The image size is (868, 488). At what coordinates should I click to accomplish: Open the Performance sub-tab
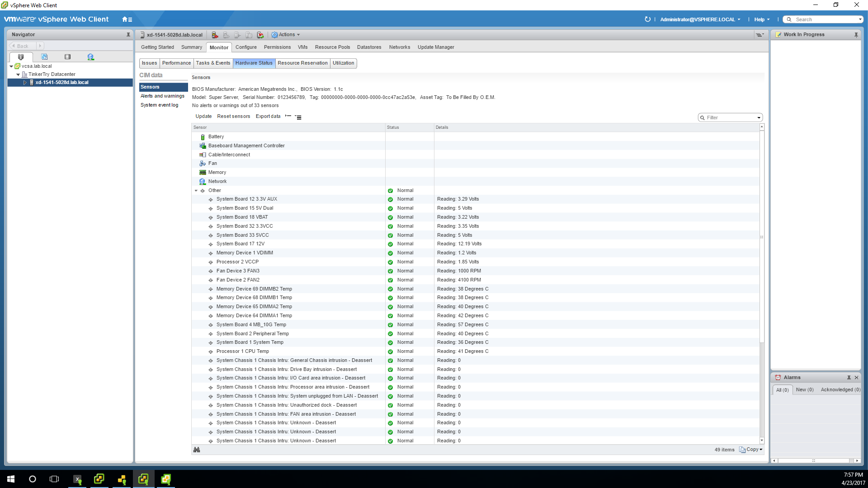click(176, 63)
